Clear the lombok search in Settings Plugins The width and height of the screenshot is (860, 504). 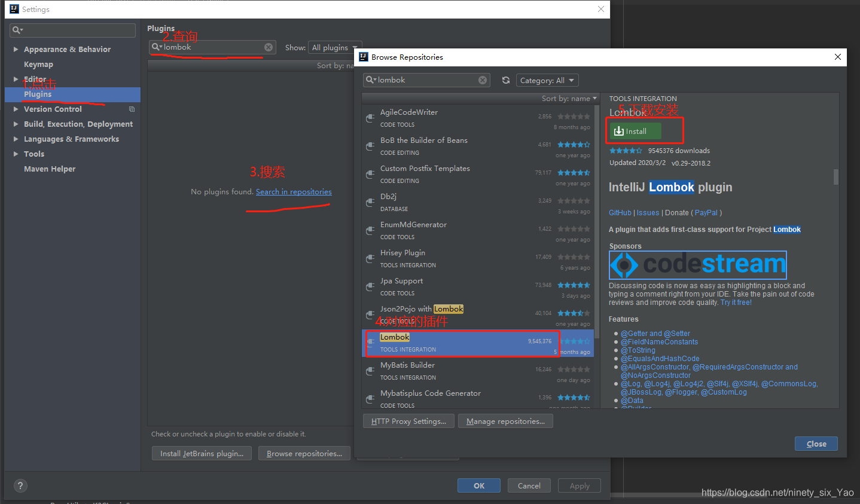269,47
